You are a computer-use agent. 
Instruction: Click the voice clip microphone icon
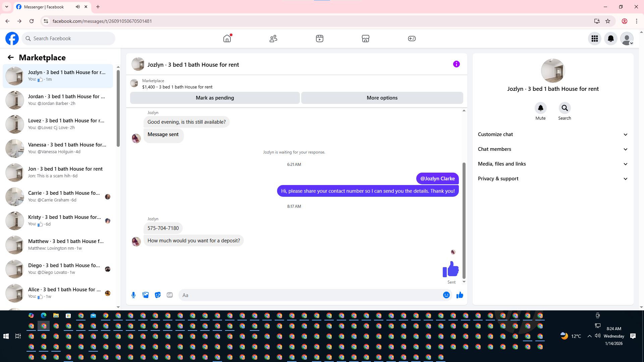133,295
